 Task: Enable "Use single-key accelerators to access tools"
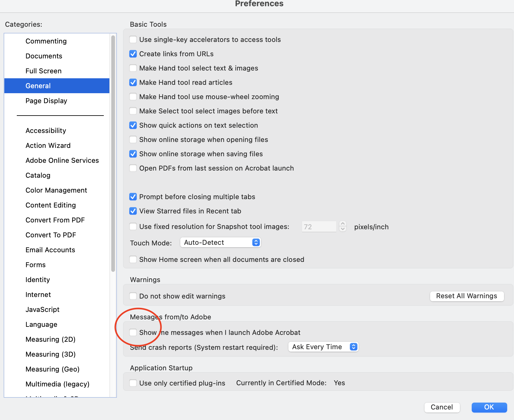[133, 39]
